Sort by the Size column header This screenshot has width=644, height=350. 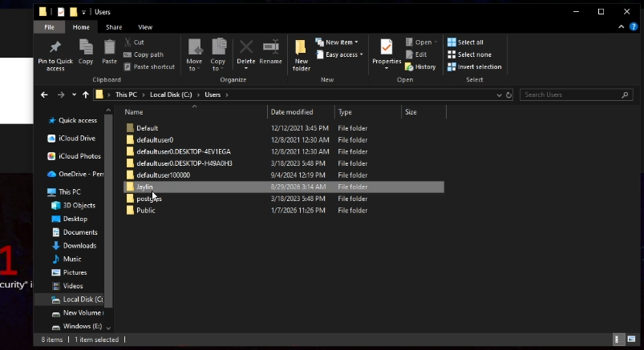pyautogui.click(x=411, y=112)
